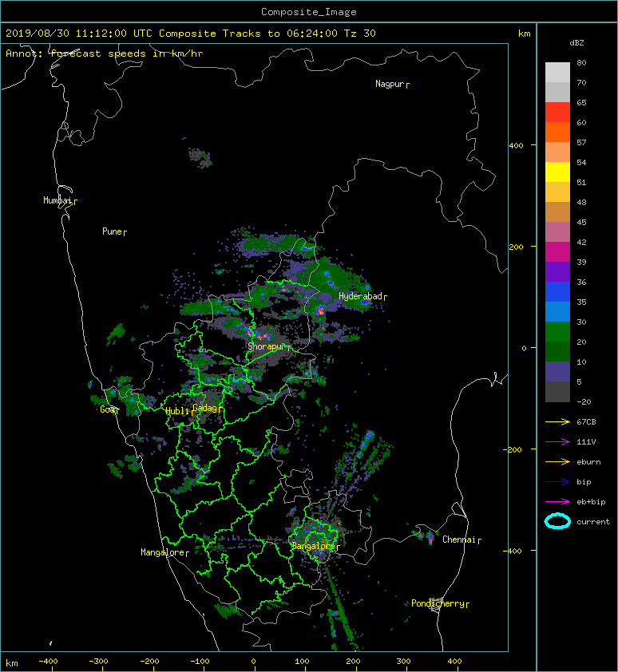Screen dimensions: 618x672
Task: Click the Gadag city label
Action: pos(205,408)
